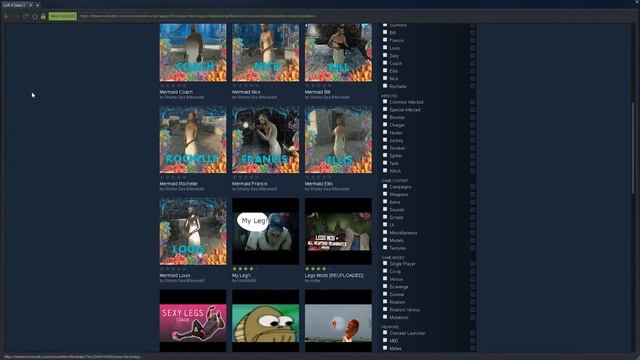Image resolution: width=640 pixels, height=360 pixels.
Task: Click the home icon in the toolbar
Action: [35, 16]
